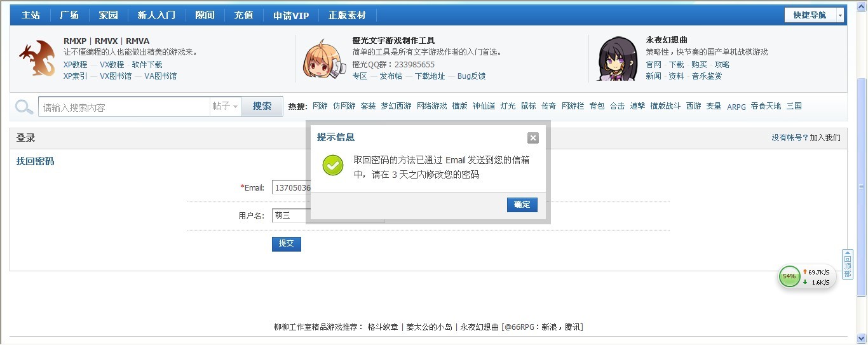The height and width of the screenshot is (345, 868).
Task: Click the 网络游戏 hot search link
Action: (x=432, y=107)
